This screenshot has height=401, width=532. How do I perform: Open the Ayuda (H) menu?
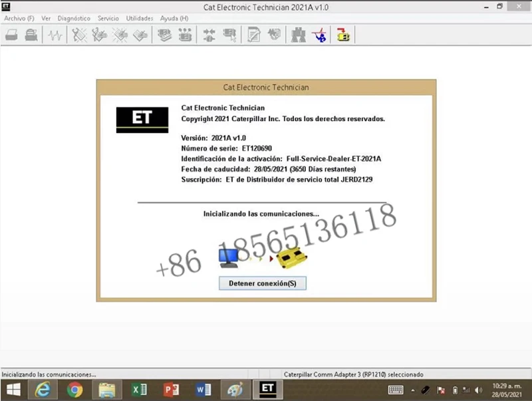[x=174, y=19]
